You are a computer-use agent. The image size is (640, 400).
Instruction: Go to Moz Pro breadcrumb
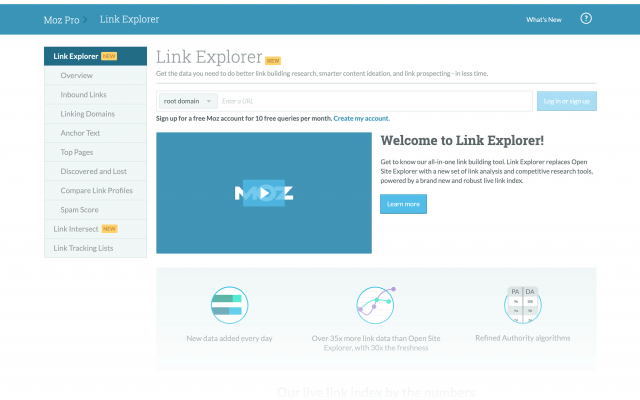[x=61, y=20]
